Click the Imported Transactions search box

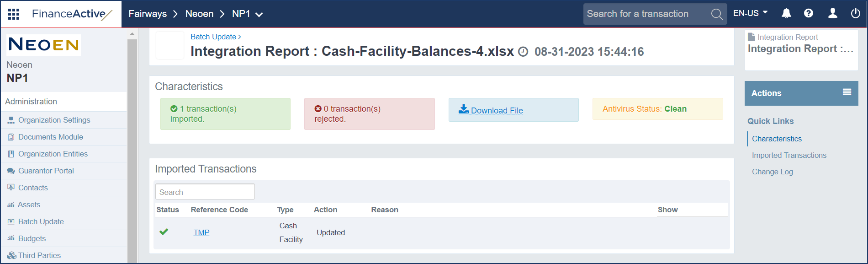coord(205,191)
